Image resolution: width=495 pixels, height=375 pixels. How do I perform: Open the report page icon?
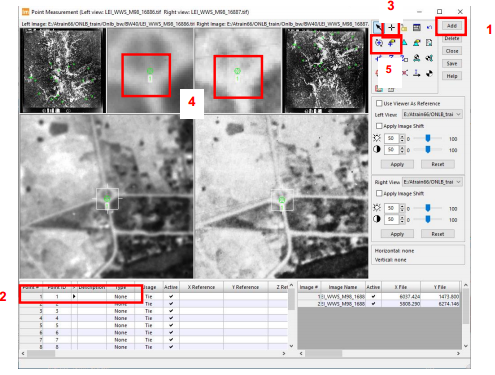(429, 43)
